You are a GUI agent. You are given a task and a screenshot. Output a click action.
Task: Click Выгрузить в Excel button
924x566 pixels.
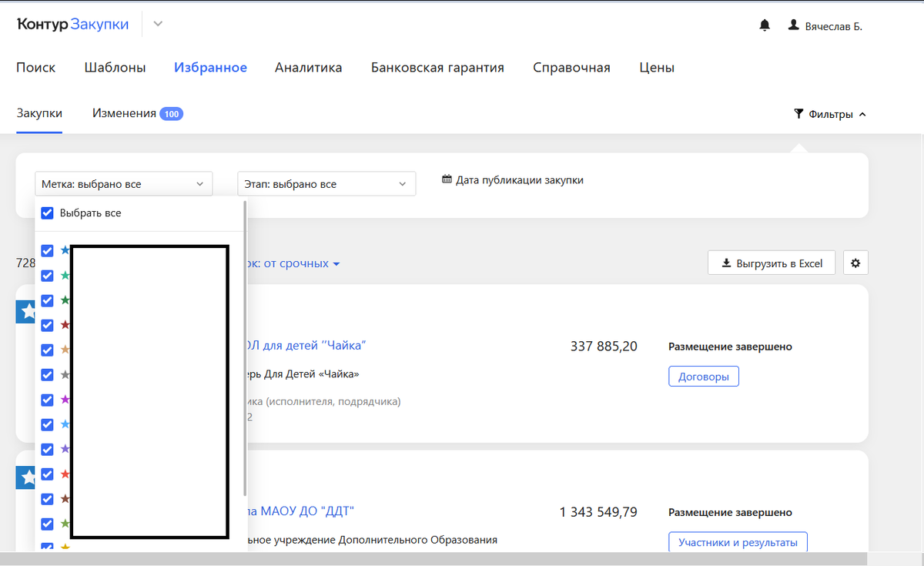coord(772,263)
